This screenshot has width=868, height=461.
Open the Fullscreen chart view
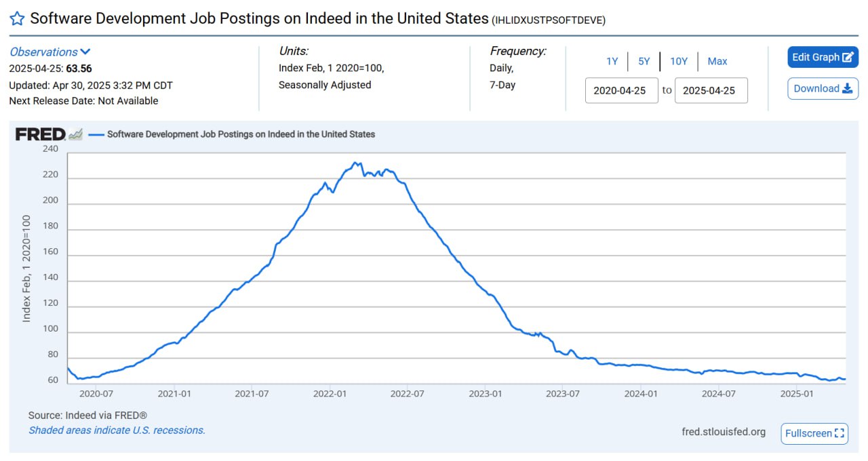coord(814,433)
